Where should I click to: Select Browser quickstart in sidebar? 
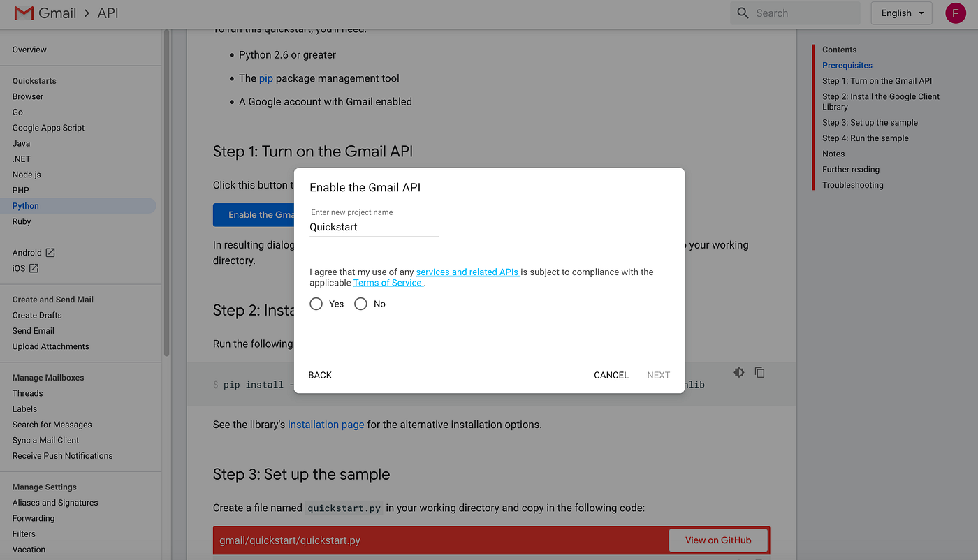(28, 96)
